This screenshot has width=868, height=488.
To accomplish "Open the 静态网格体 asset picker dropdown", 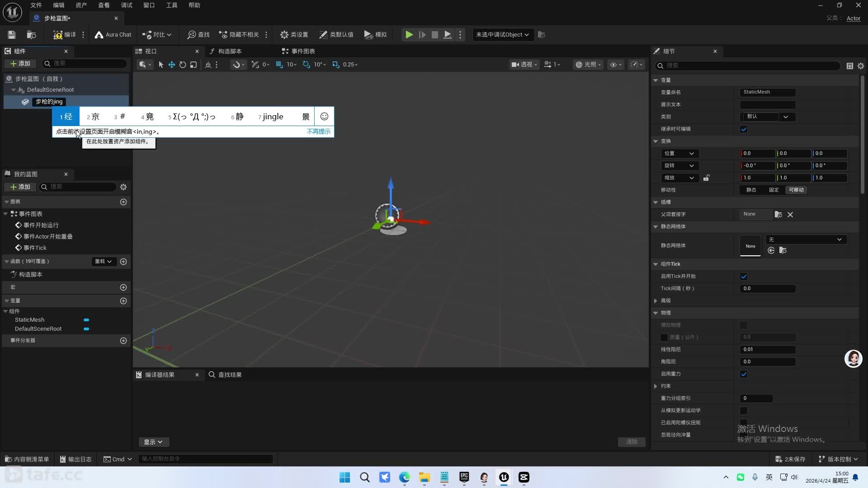I will pos(806,239).
